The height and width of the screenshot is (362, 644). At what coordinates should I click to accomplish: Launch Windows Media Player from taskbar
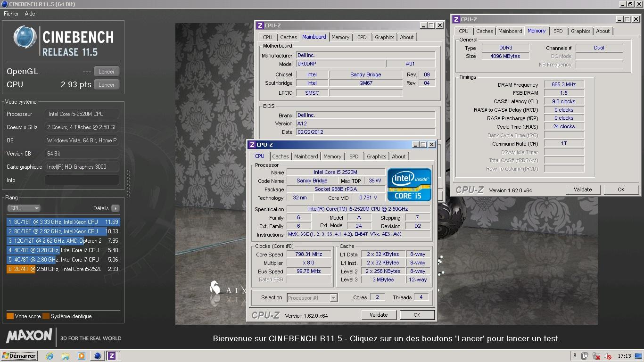click(x=81, y=356)
